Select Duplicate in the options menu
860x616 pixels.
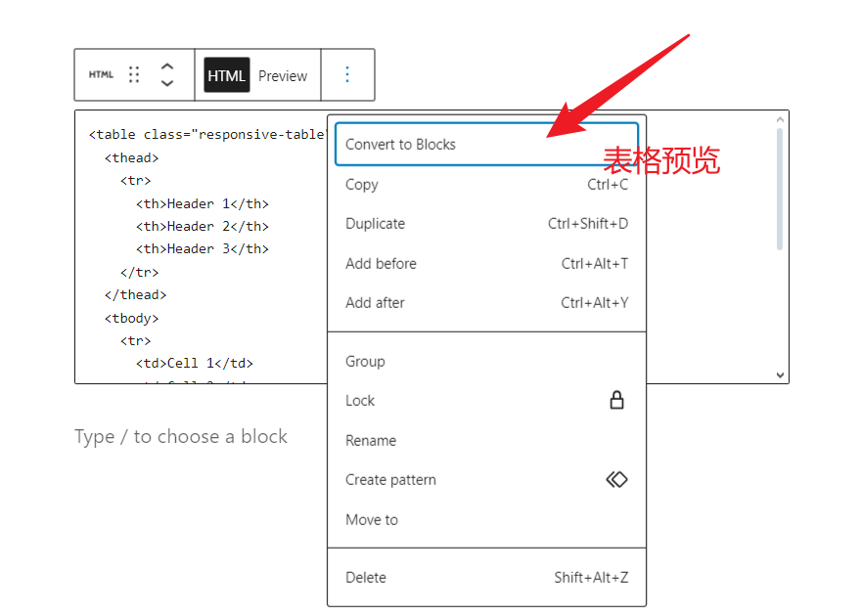pyautogui.click(x=375, y=223)
